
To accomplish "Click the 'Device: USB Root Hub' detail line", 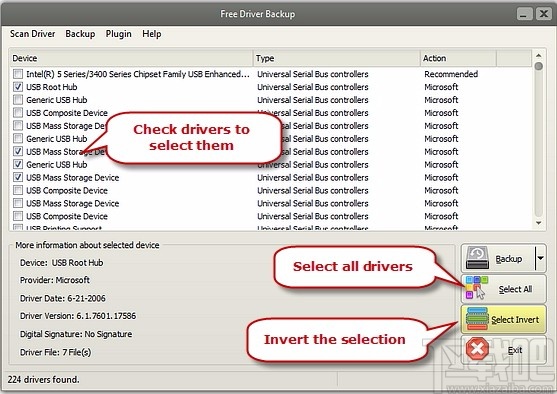I will 61,263.
